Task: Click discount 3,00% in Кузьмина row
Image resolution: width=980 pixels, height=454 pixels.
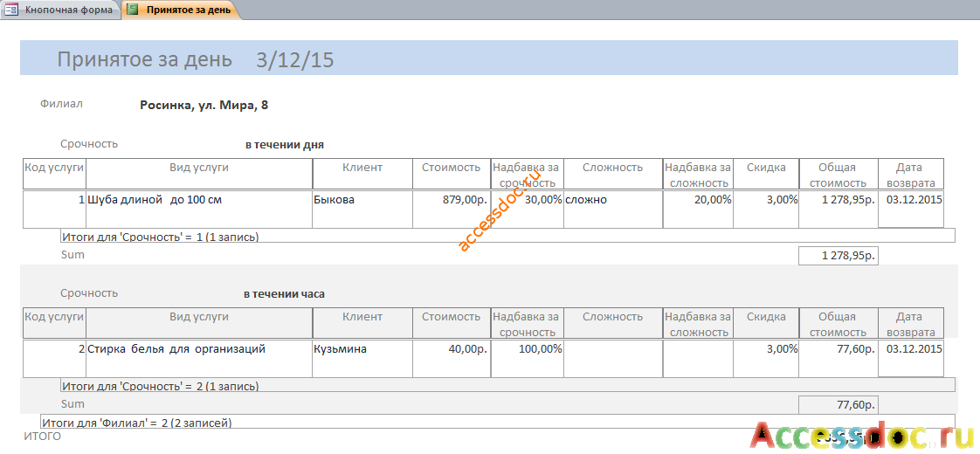Action: 766,359
